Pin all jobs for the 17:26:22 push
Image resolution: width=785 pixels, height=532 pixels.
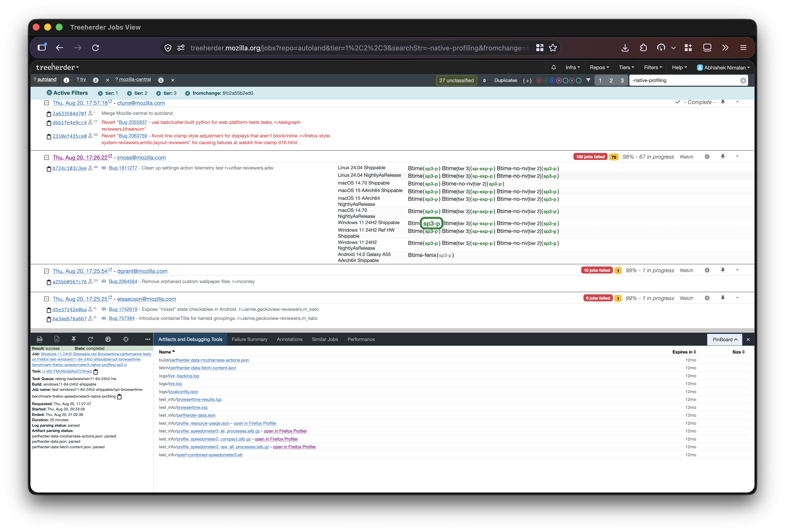click(x=723, y=156)
